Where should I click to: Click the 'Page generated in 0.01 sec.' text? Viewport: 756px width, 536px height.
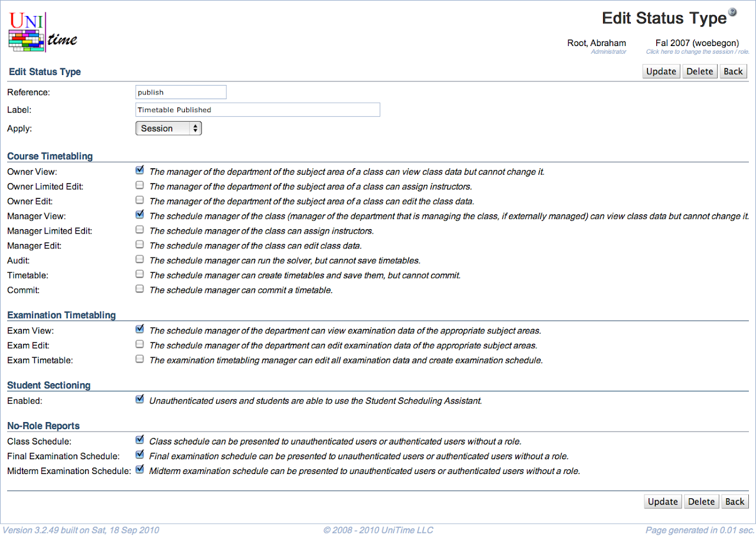pyautogui.click(x=699, y=530)
